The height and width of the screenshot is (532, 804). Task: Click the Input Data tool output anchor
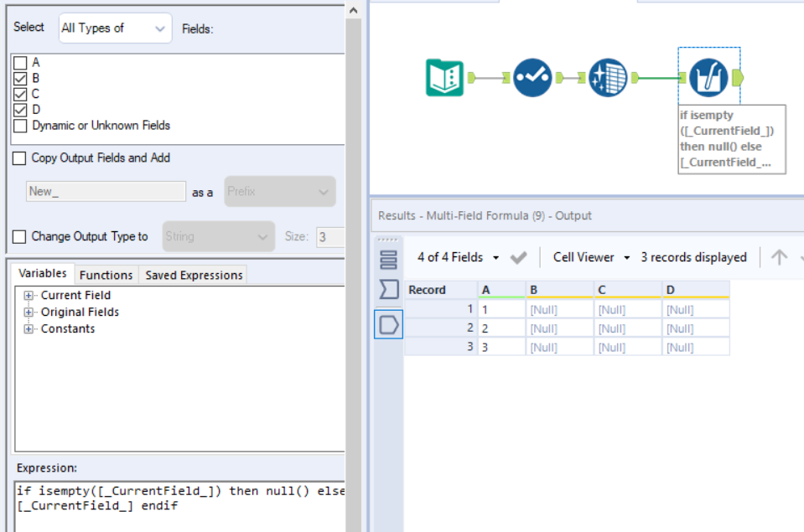pos(471,78)
